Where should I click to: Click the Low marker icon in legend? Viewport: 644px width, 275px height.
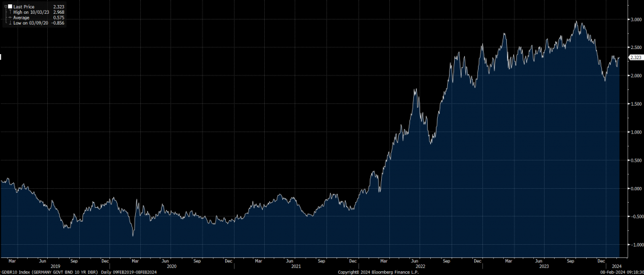(x=10, y=23)
